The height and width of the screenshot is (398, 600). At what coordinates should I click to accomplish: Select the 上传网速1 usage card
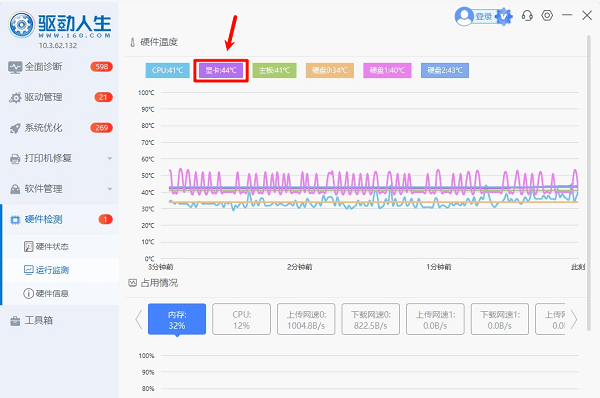[435, 319]
